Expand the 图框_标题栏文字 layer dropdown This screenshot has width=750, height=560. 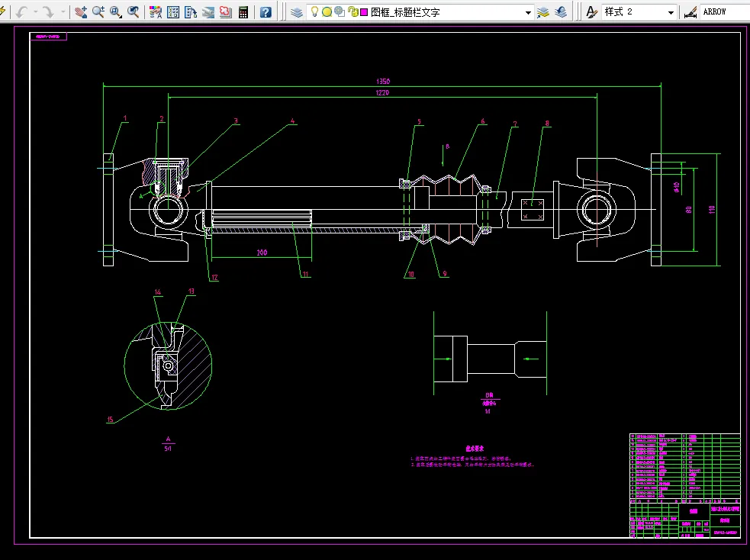(528, 12)
